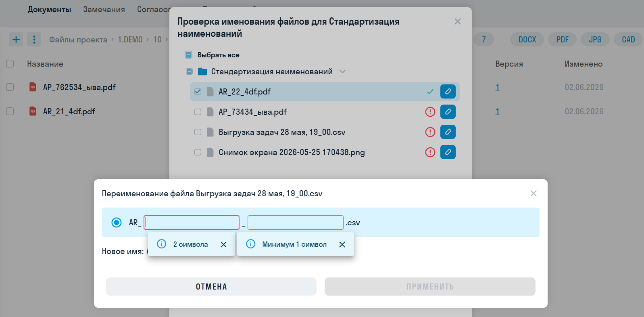Click the blue folder icon Стандартизация наименований
644x317 pixels.
[x=202, y=72]
